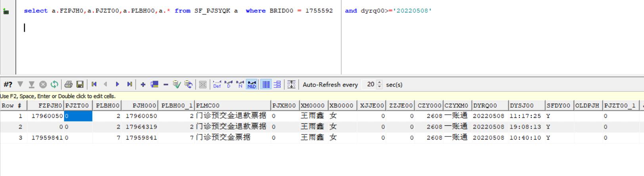Image resolution: width=644 pixels, height=176 pixels.
Task: Click the select keyword in SQL editor
Action: click(36, 11)
